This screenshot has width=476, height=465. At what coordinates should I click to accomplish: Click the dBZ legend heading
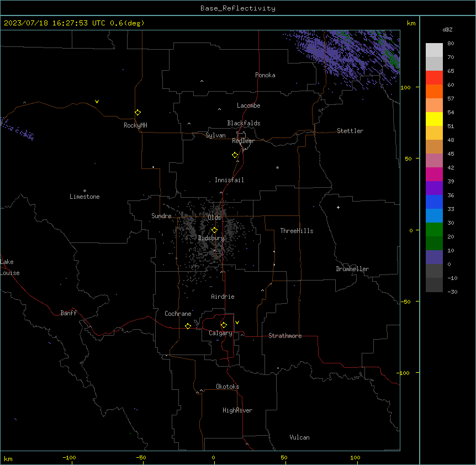pos(447,30)
